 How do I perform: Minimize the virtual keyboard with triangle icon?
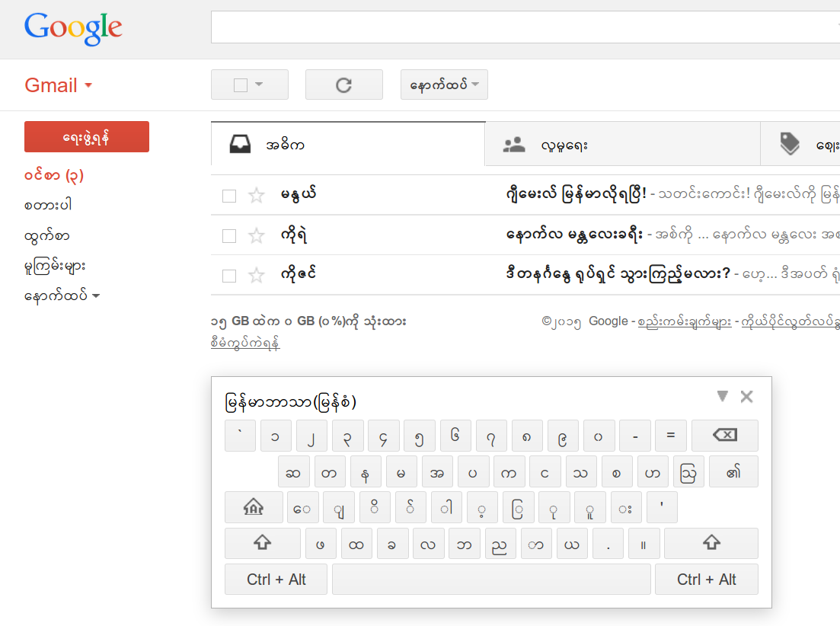click(722, 396)
